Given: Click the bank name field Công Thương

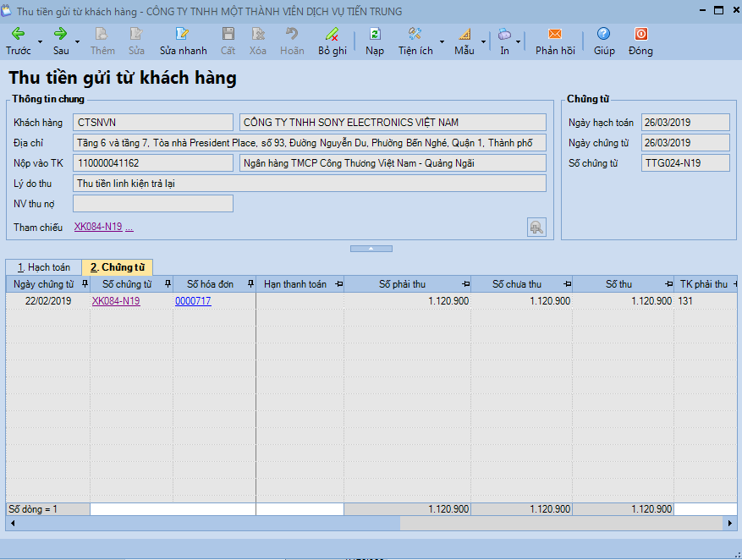Looking at the screenshot, I should [x=393, y=163].
